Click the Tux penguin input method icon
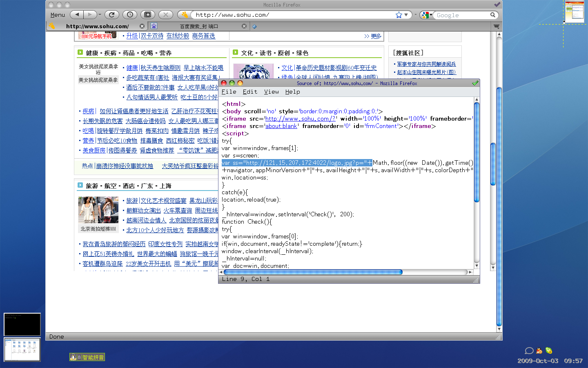This screenshot has height=368, width=588. point(73,357)
